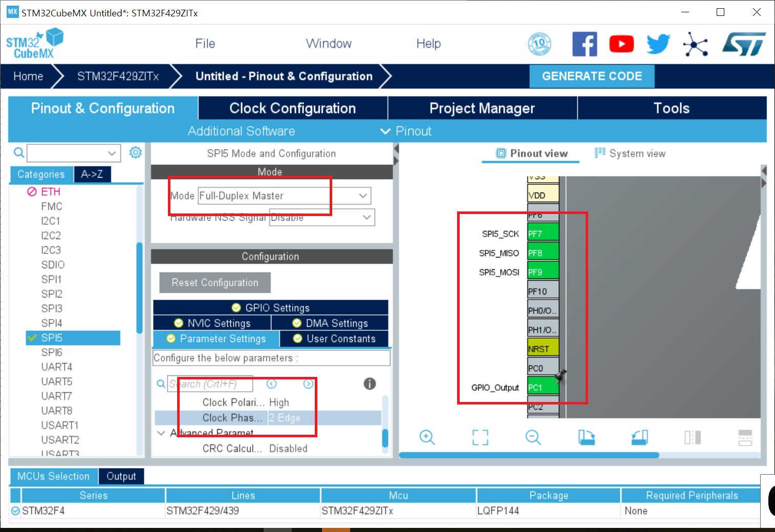Screen dimensions: 775x532
Task: Switch categories list to A->Z
Action: point(92,174)
